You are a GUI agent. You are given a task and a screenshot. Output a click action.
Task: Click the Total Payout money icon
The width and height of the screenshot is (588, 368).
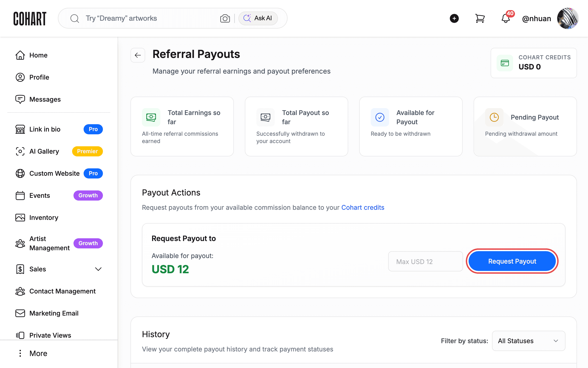[x=265, y=117]
